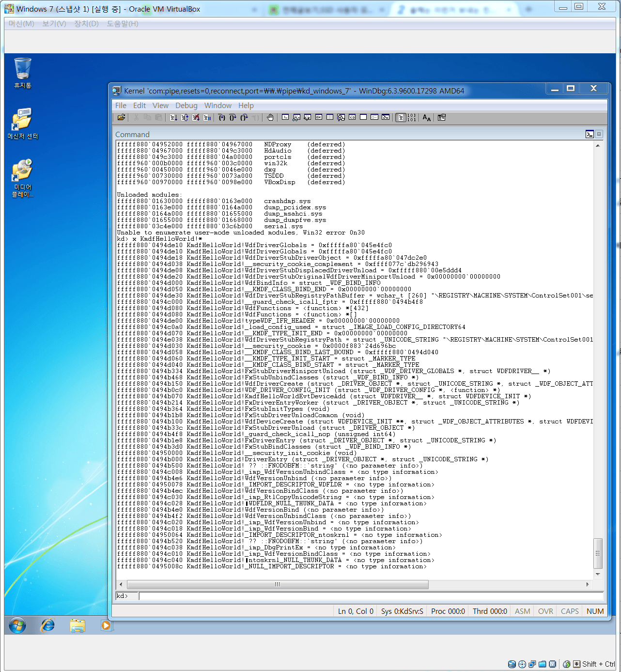The width and height of the screenshot is (621, 672).
Task: Open WinDbg Help menu
Action: click(x=246, y=105)
